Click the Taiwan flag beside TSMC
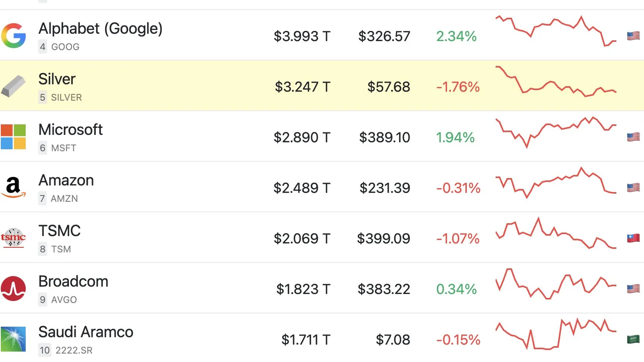Image resolution: width=644 pixels, height=362 pixels. [x=633, y=238]
